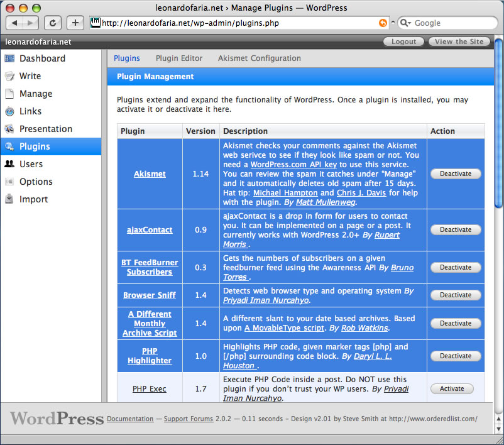Open the Links menu item
Screen dimensions: 504x445
31,111
